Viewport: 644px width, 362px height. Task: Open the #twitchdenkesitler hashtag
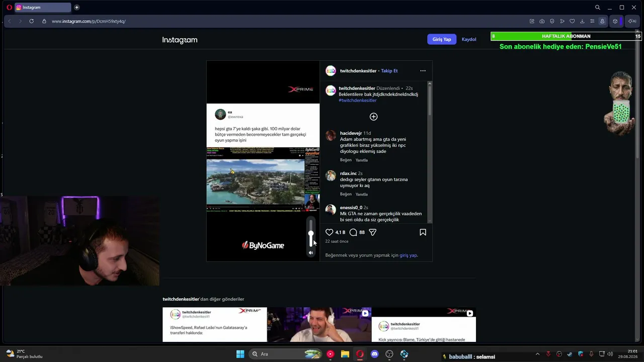358,101
